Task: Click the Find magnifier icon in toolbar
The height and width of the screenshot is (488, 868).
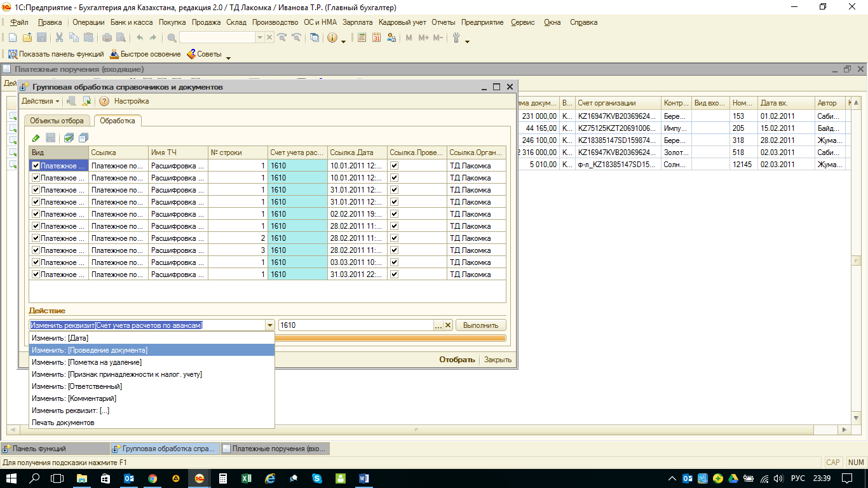Action: [172, 38]
